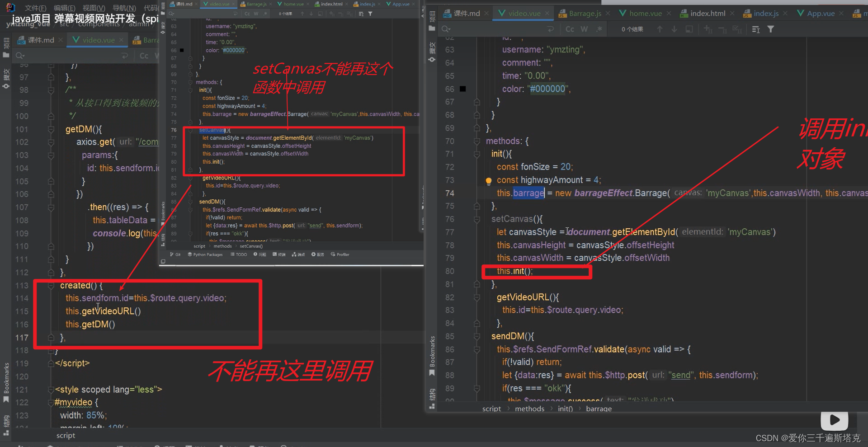This screenshot has height=447, width=868.
Task: Open Bookmarks panel in right window sidebar
Action: point(432,356)
